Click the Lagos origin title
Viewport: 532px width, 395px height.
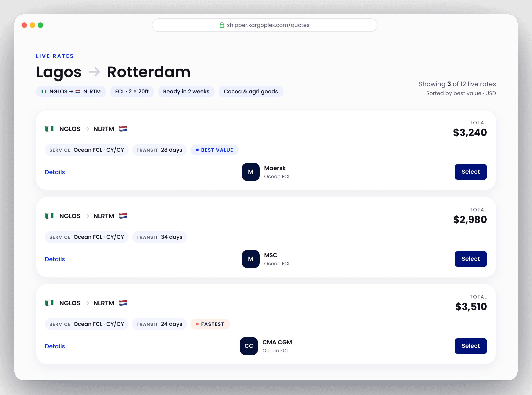coord(59,72)
